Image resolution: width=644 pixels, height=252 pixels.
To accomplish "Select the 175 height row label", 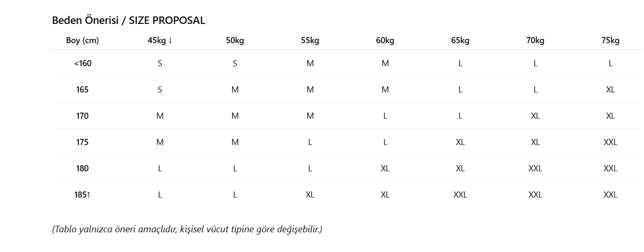I will point(83,142).
